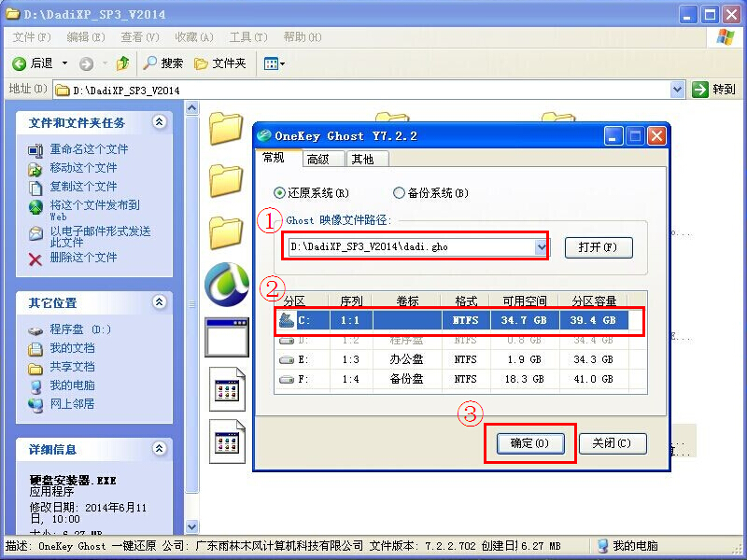This screenshot has width=747, height=560.
Task: Open the Views icon dropdown in toolbar
Action: pos(274,63)
